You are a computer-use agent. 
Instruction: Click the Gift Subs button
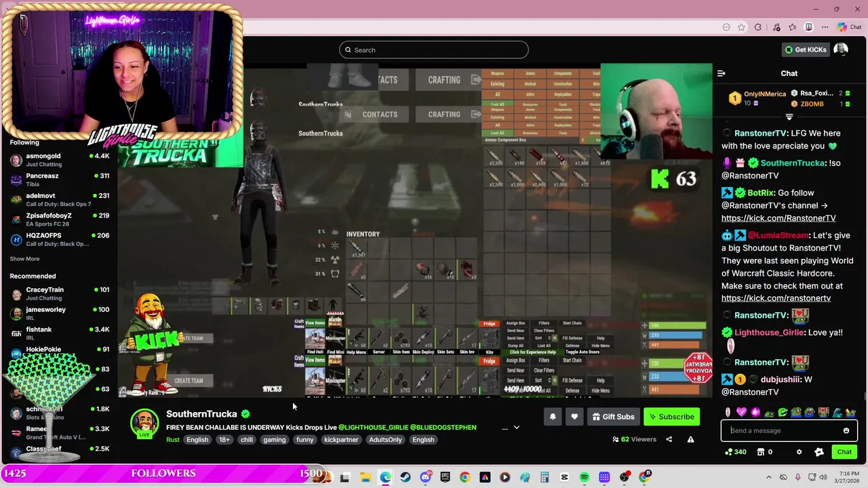tap(613, 417)
